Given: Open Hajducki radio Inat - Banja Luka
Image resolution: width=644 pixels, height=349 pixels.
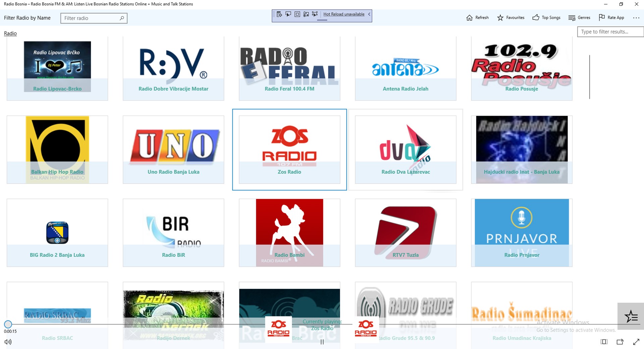Looking at the screenshot, I should [522, 150].
